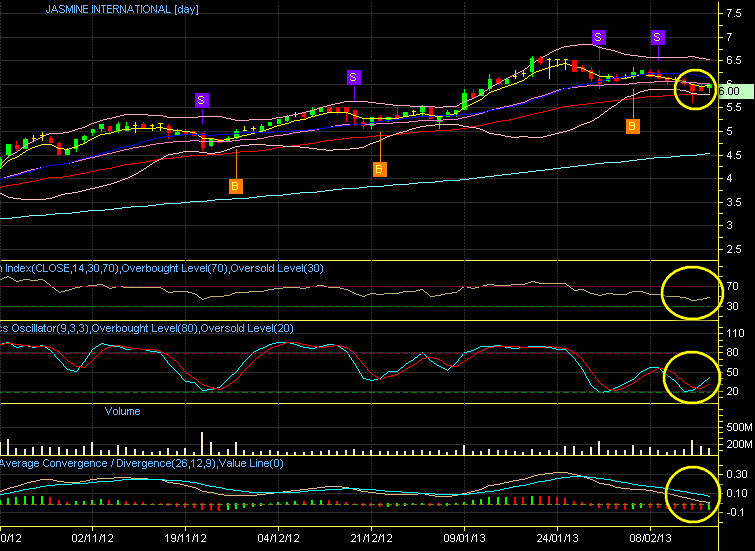Select the Relative Strength Index (CLOSE,14,30,70) indicator label
Image resolution: width=755 pixels, height=551 pixels.
[x=161, y=268]
